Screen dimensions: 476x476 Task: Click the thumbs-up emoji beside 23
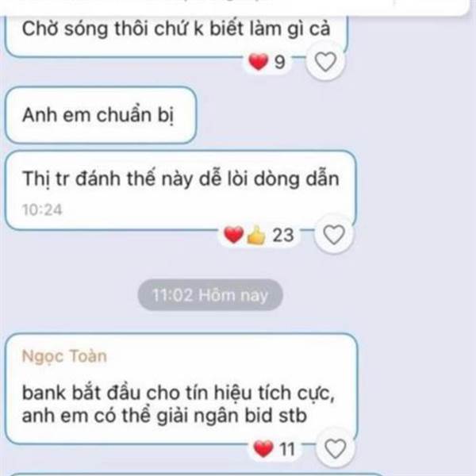[256, 236]
